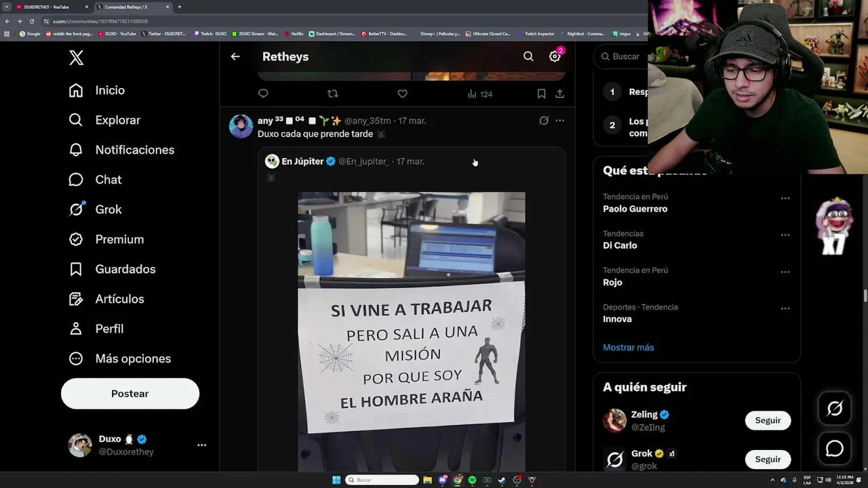
Task: Open Zeling profile avatar
Action: point(615,420)
